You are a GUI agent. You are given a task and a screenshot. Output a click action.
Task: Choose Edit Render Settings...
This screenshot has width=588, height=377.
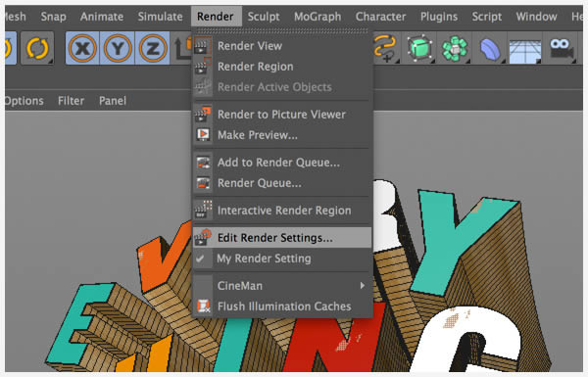pos(282,238)
